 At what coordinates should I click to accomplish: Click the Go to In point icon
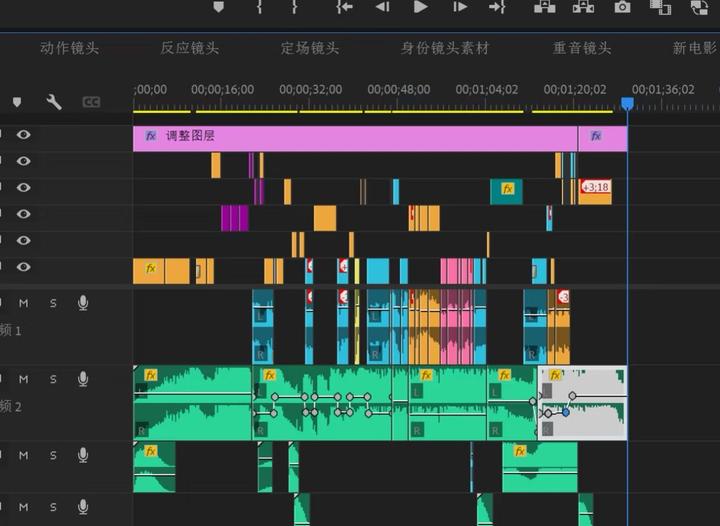point(344,7)
